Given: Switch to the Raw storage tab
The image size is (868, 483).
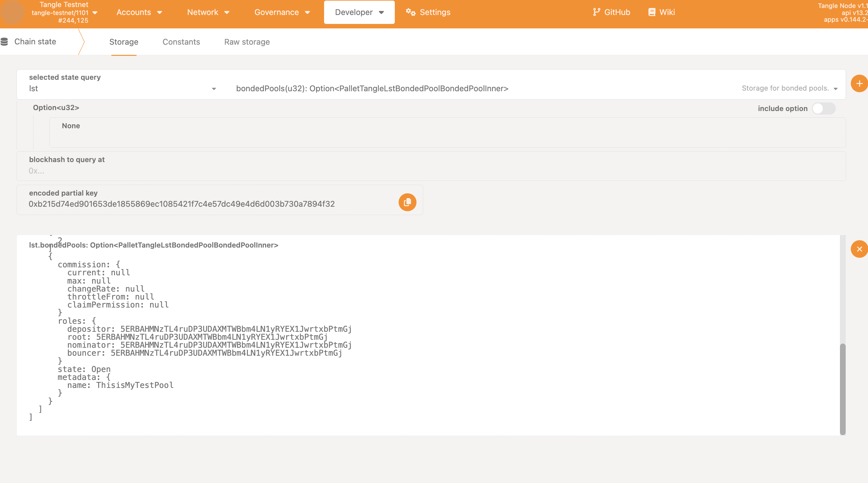Looking at the screenshot, I should click(247, 42).
